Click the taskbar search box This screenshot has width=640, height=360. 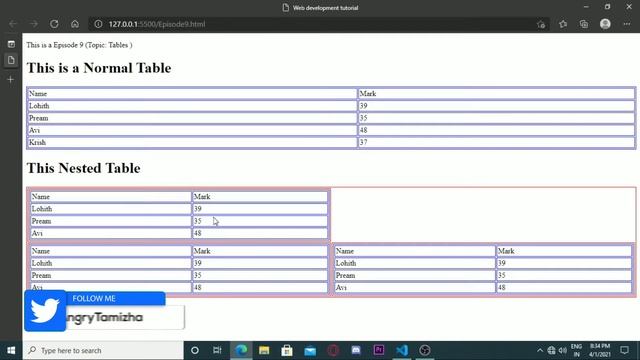103,350
